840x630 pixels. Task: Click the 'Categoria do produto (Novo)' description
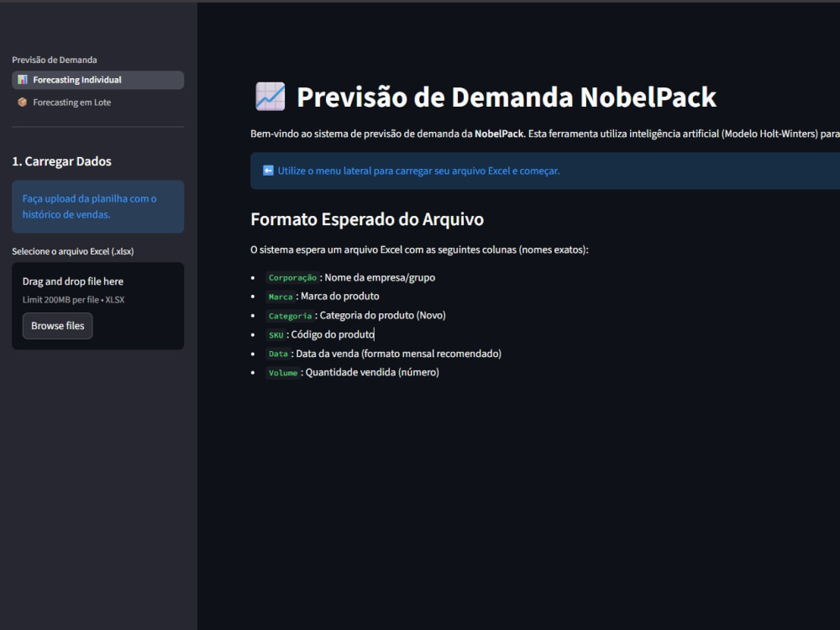382,316
